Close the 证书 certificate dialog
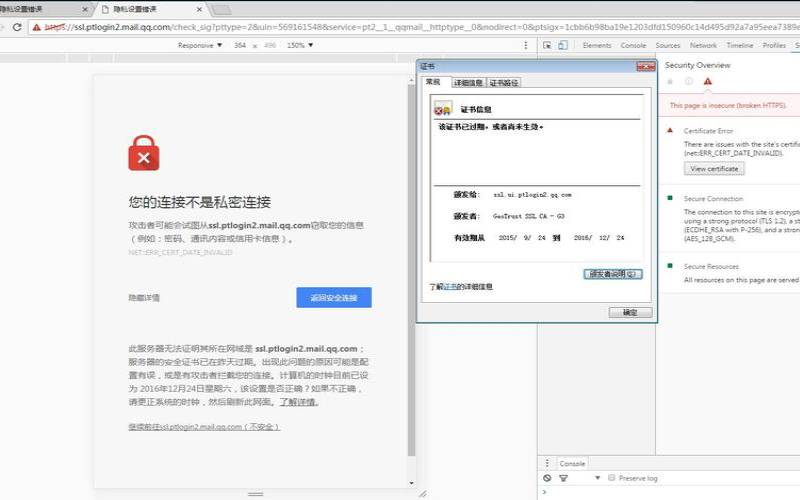 [x=645, y=67]
